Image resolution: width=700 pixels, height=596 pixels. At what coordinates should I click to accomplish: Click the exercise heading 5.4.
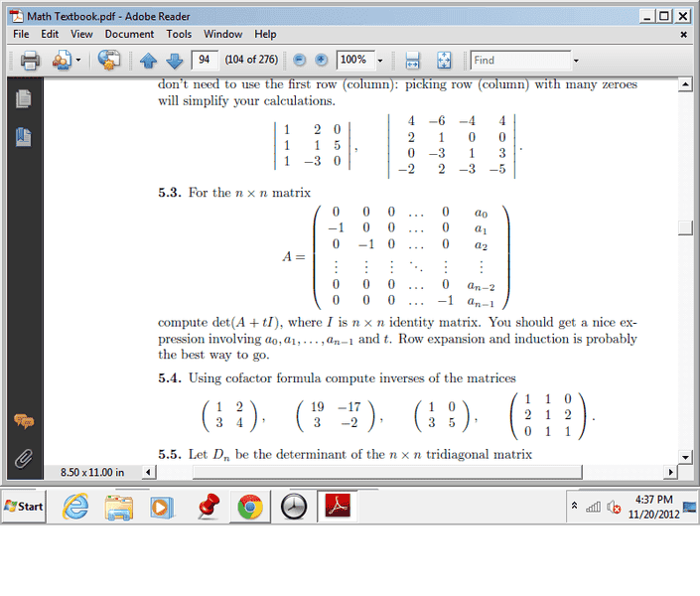(x=169, y=378)
